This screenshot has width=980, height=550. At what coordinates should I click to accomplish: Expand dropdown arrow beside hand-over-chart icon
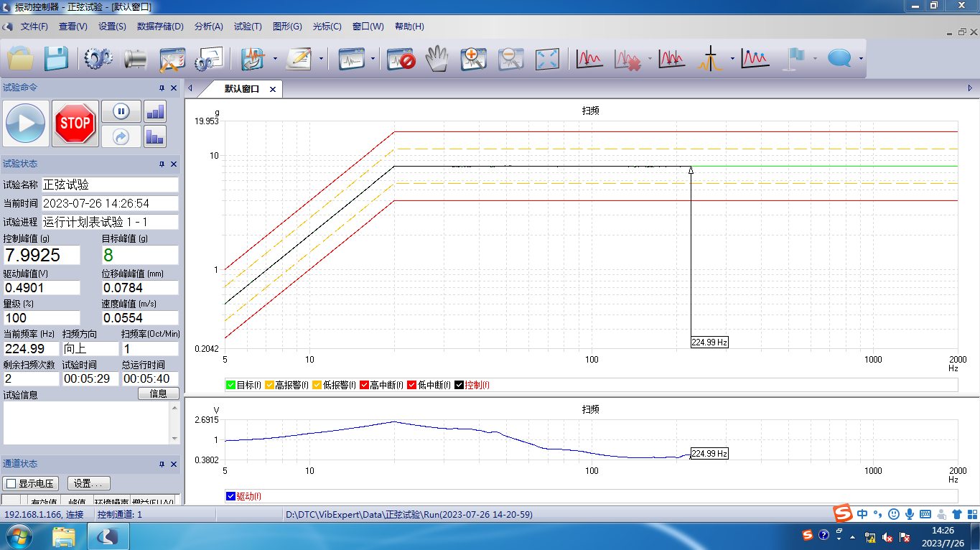point(275,59)
